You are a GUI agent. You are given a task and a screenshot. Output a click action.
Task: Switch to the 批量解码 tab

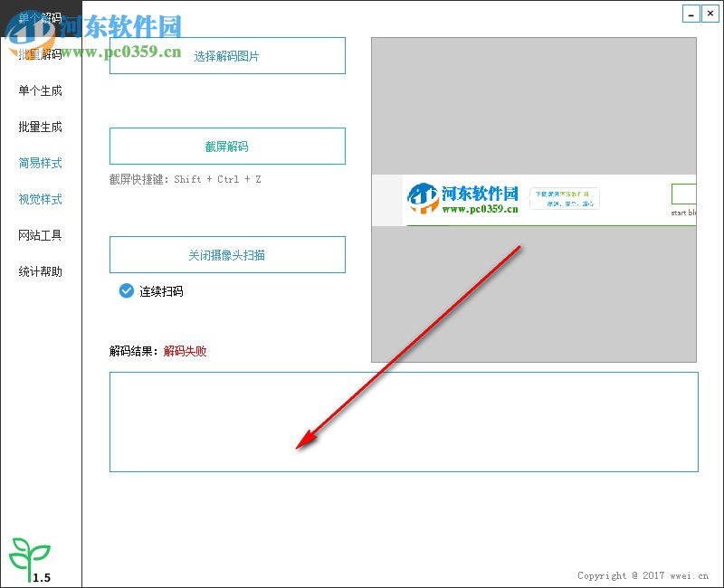click(39, 54)
